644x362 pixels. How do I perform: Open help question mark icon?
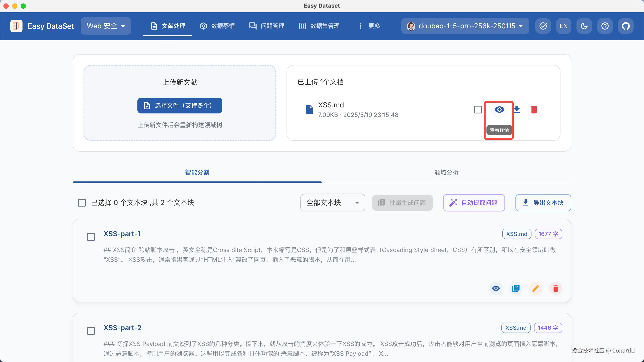click(605, 26)
